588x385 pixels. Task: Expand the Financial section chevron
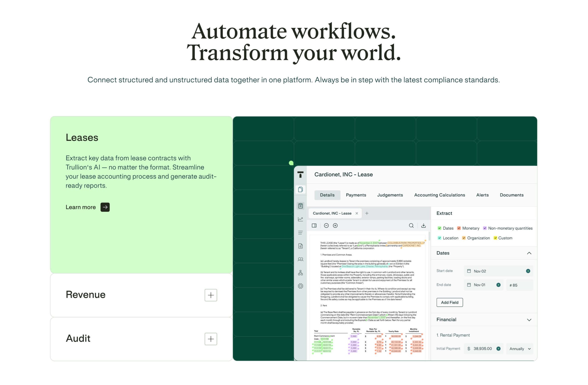529,320
